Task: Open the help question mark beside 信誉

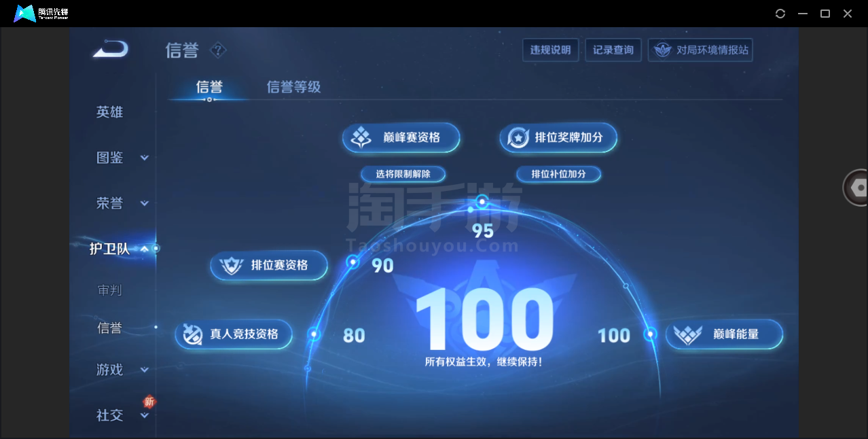Action: (218, 50)
